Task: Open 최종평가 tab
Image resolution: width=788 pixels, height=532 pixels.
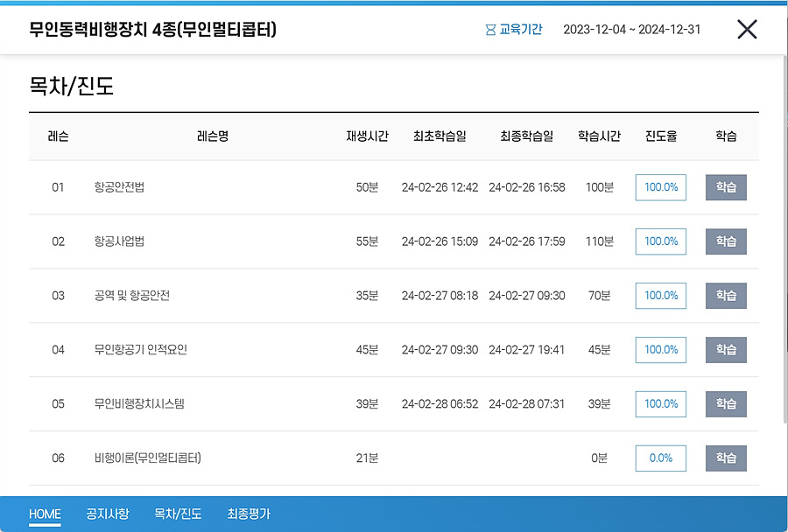Action: (x=249, y=514)
